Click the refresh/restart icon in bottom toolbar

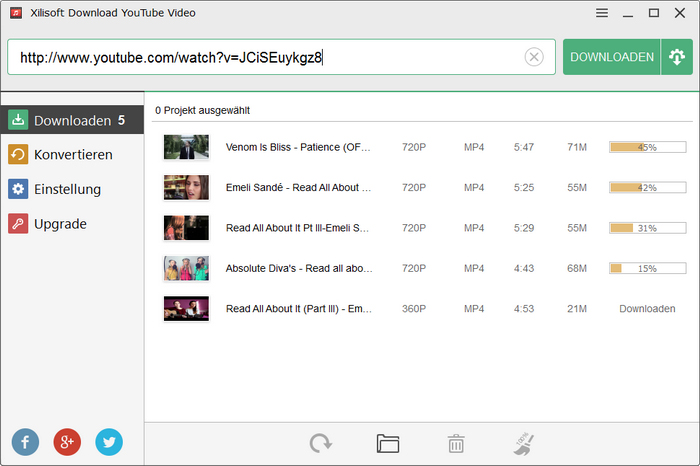point(321,444)
